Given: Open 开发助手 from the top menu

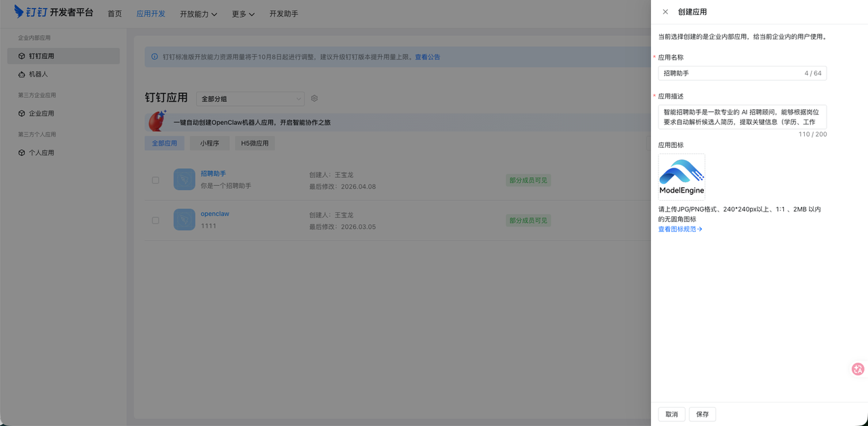Looking at the screenshot, I should click(283, 13).
